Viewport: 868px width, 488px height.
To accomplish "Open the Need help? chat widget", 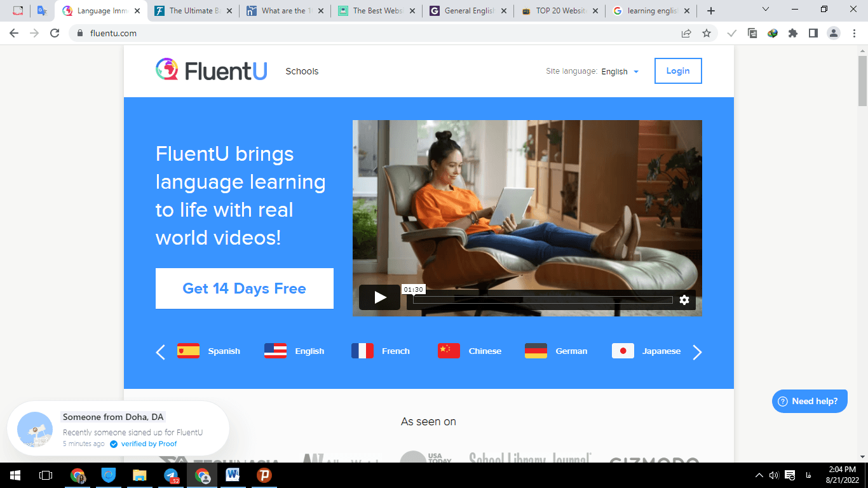I will pyautogui.click(x=809, y=401).
